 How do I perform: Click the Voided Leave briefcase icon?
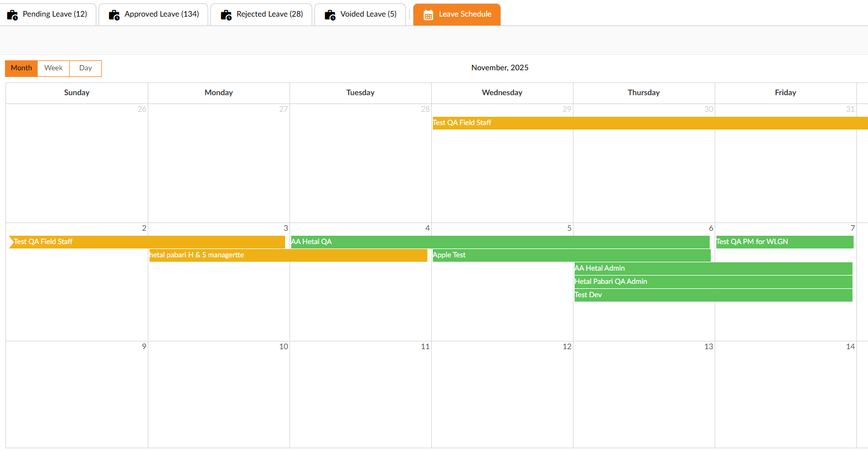pyautogui.click(x=330, y=15)
